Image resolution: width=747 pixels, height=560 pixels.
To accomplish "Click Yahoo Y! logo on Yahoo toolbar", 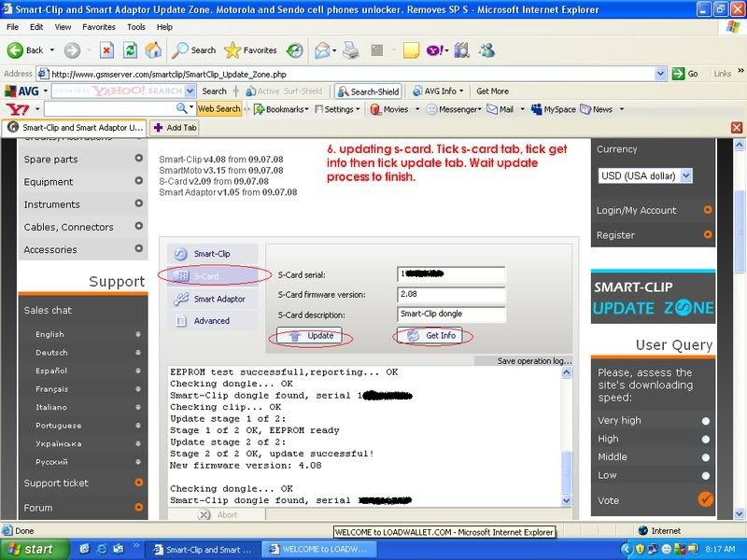I will pos(18,109).
